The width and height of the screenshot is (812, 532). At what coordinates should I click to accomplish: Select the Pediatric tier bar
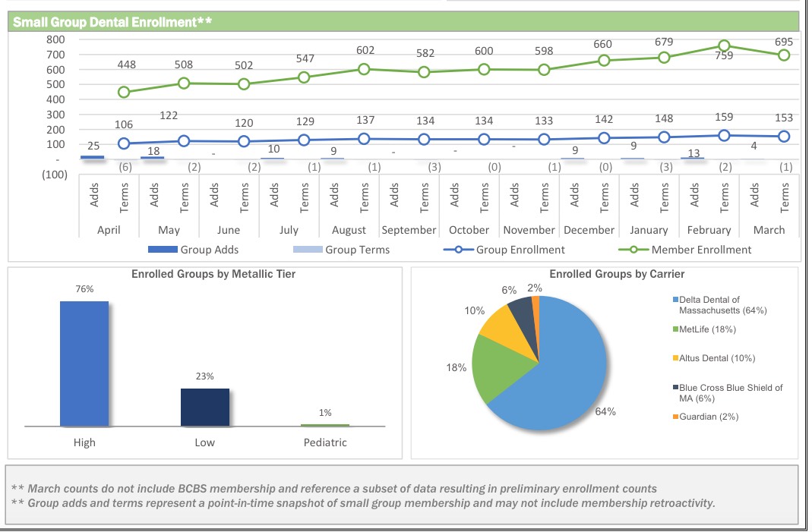pos(325,425)
